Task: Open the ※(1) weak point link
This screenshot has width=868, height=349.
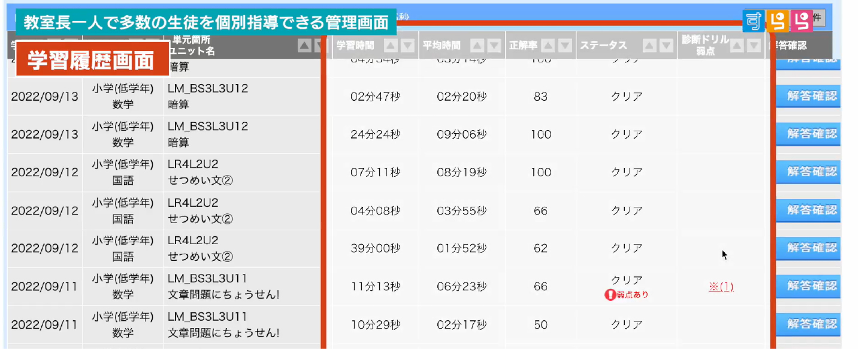Action: point(721,287)
